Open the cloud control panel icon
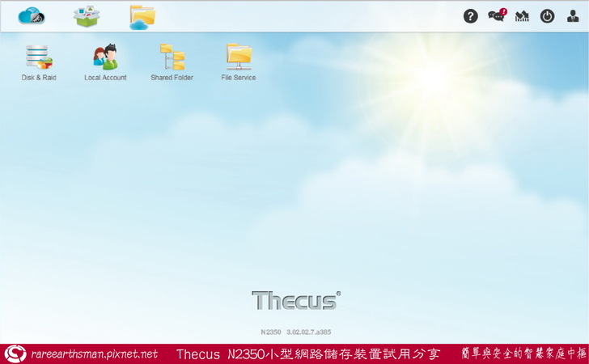Viewport: 589px width, 364px height. 32,16
